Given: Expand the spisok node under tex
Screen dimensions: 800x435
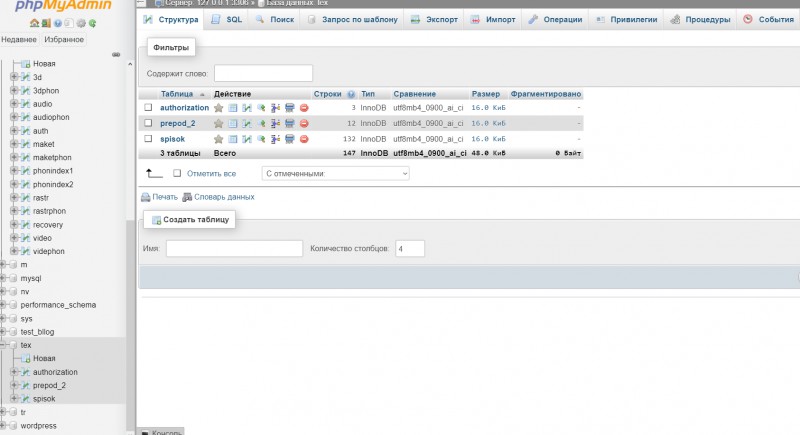Looking at the screenshot, I should 14,398.
